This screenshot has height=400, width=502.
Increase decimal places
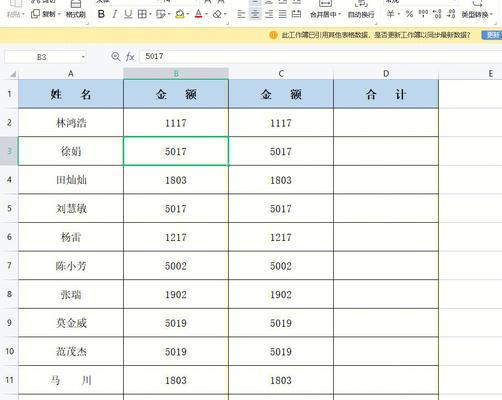437,14
